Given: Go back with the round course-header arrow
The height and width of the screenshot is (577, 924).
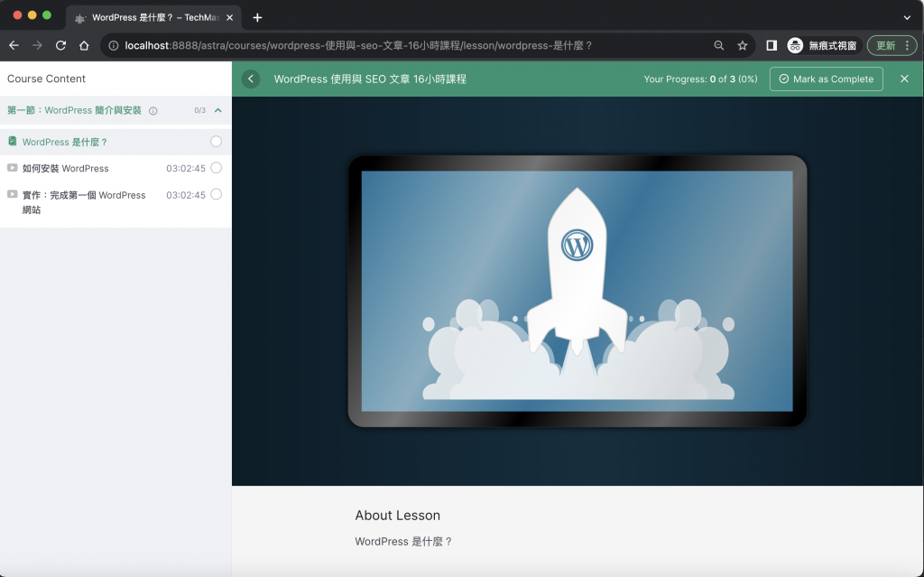Looking at the screenshot, I should [x=251, y=79].
